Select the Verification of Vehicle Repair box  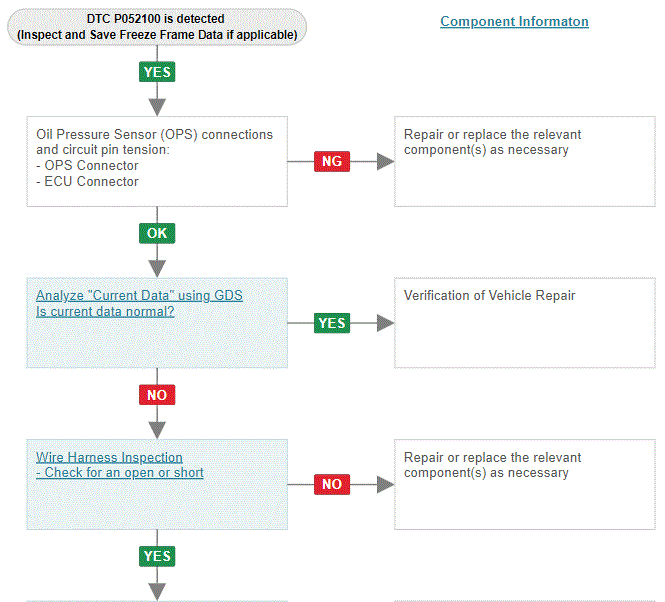pos(525,323)
